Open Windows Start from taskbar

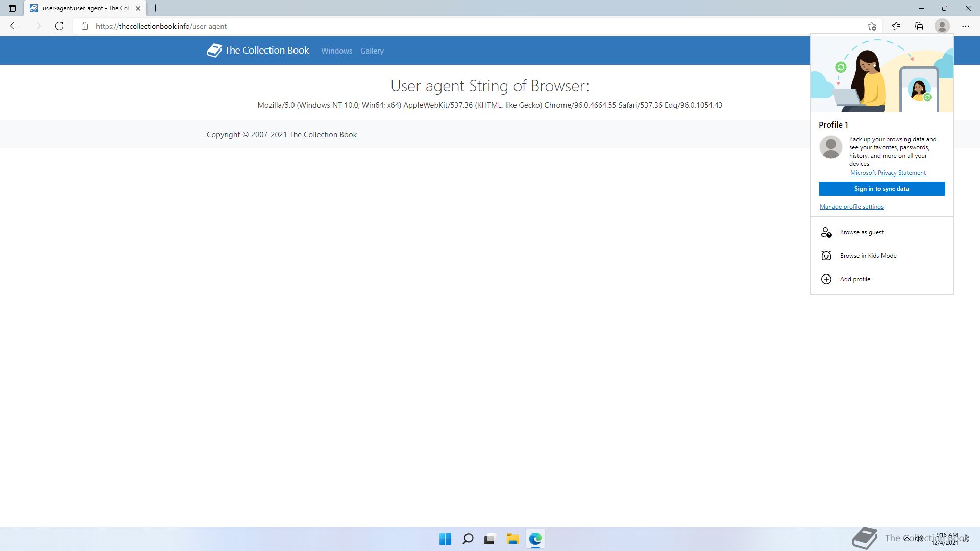(x=445, y=539)
